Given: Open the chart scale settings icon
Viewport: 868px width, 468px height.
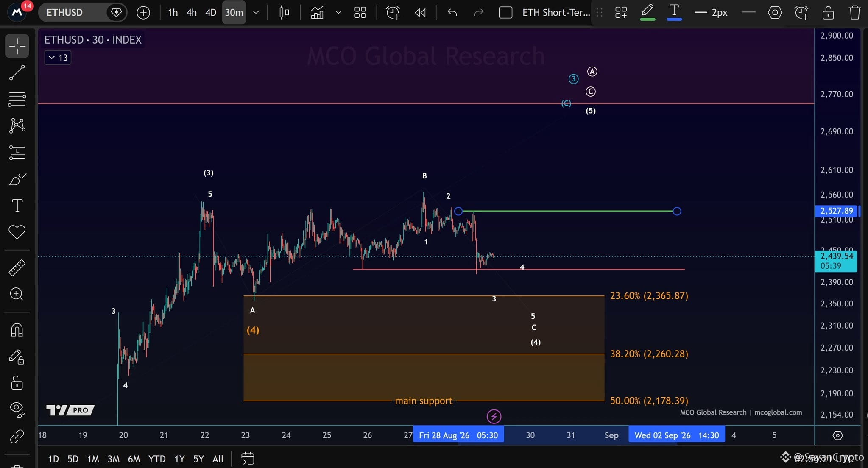Looking at the screenshot, I should [837, 435].
